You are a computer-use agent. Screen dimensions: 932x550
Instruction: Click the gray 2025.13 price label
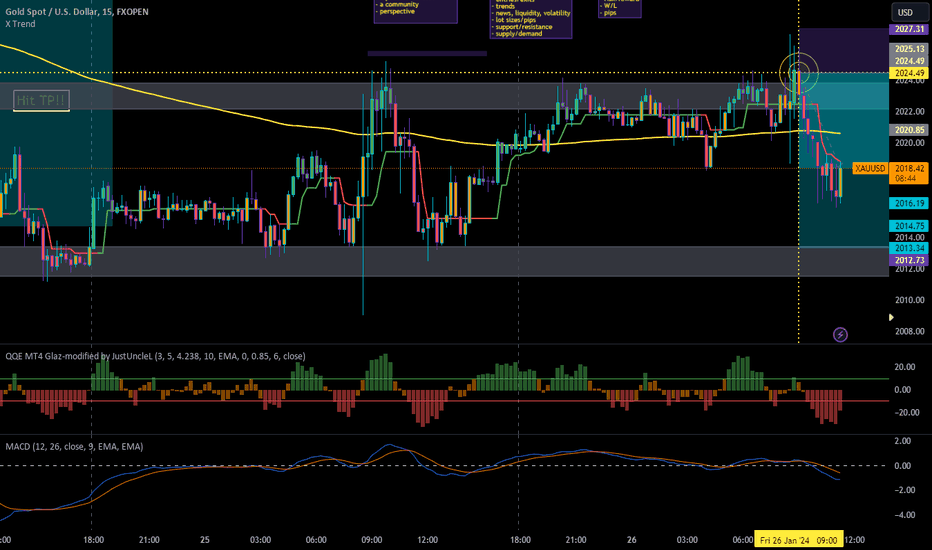(909, 49)
